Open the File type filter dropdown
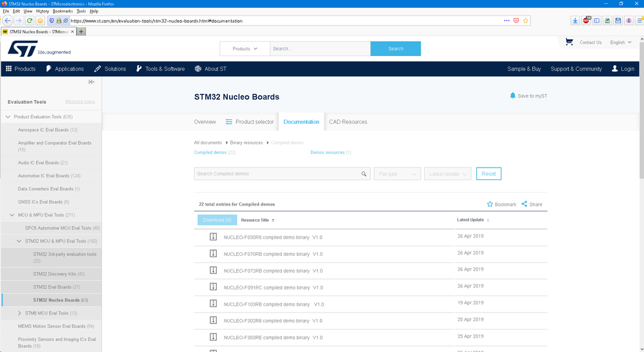Viewport: 644px width, 352px height. click(397, 174)
